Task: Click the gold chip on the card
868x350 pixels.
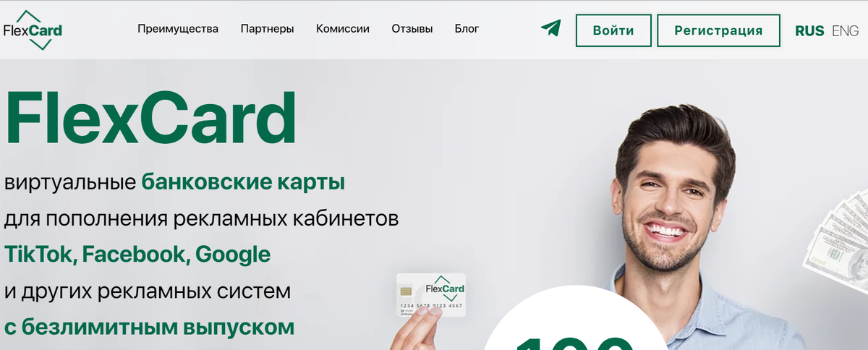Action: [407, 291]
